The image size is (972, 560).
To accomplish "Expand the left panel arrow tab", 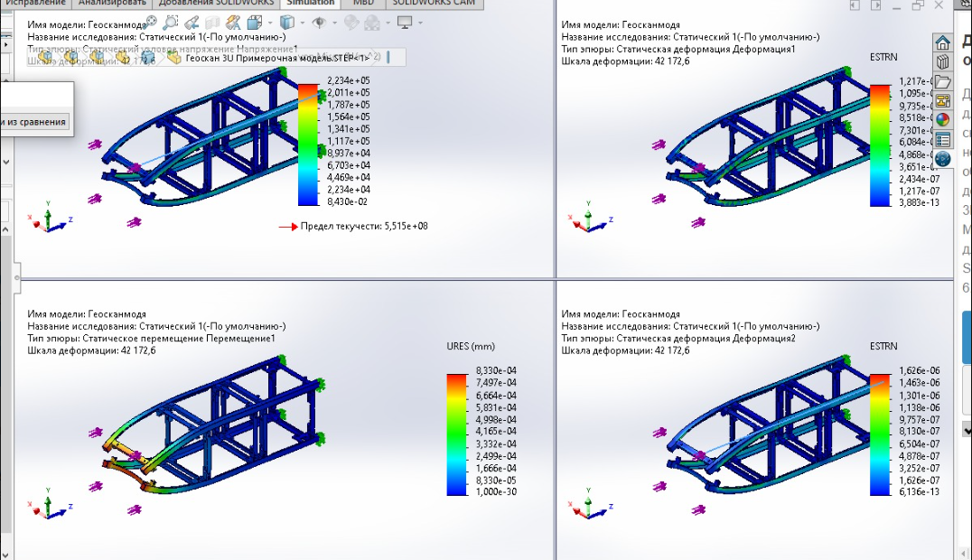I will 5,44.
